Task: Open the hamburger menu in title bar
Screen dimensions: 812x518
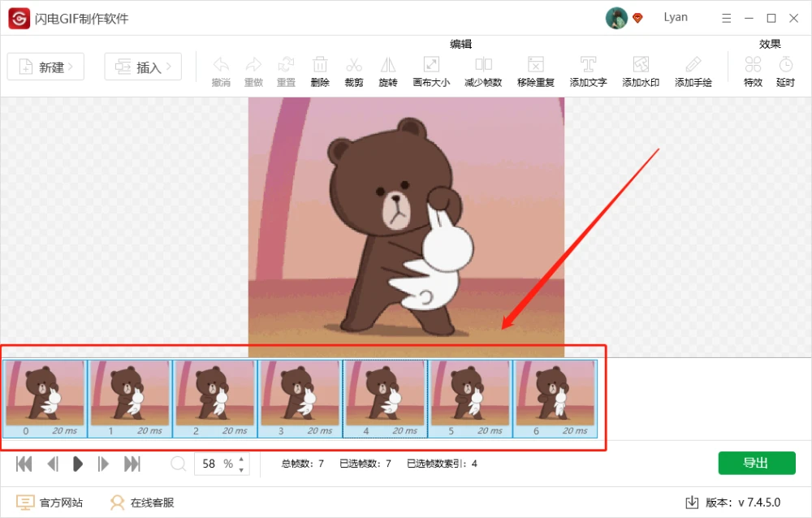Action: [727, 18]
